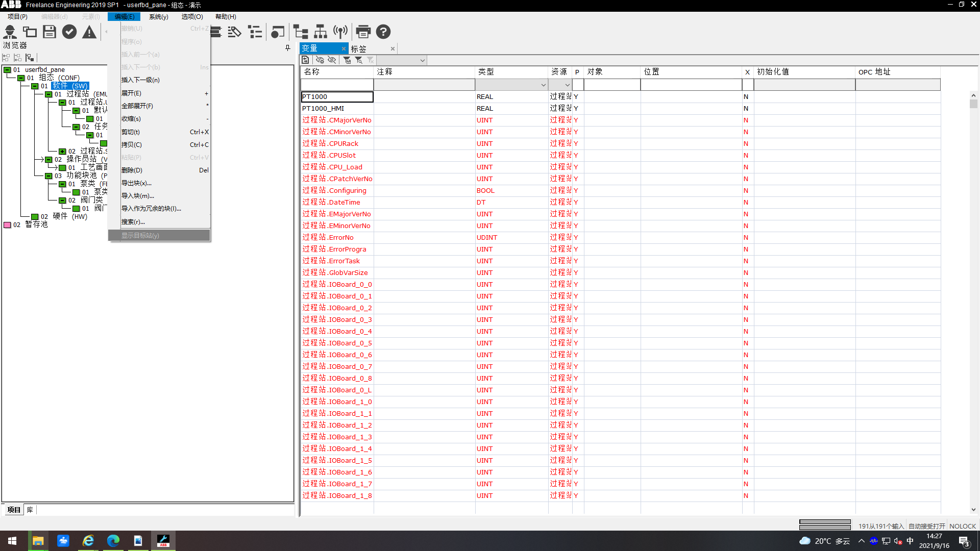Click the network antenna commissioning icon
The image size is (980, 551).
point(340,32)
